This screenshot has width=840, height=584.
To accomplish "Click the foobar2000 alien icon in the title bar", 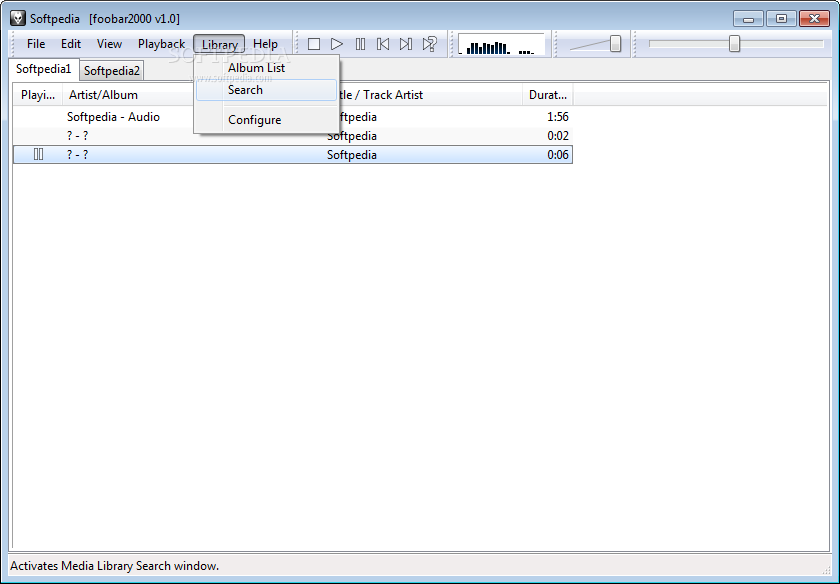I will coord(18,18).
